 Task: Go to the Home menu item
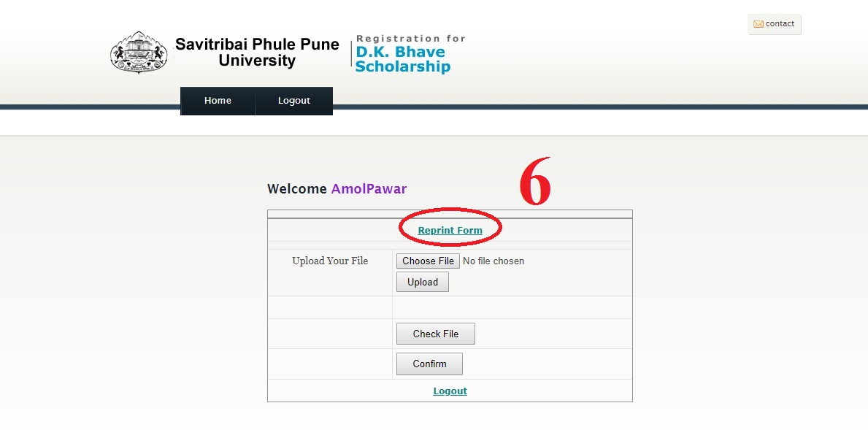218,101
